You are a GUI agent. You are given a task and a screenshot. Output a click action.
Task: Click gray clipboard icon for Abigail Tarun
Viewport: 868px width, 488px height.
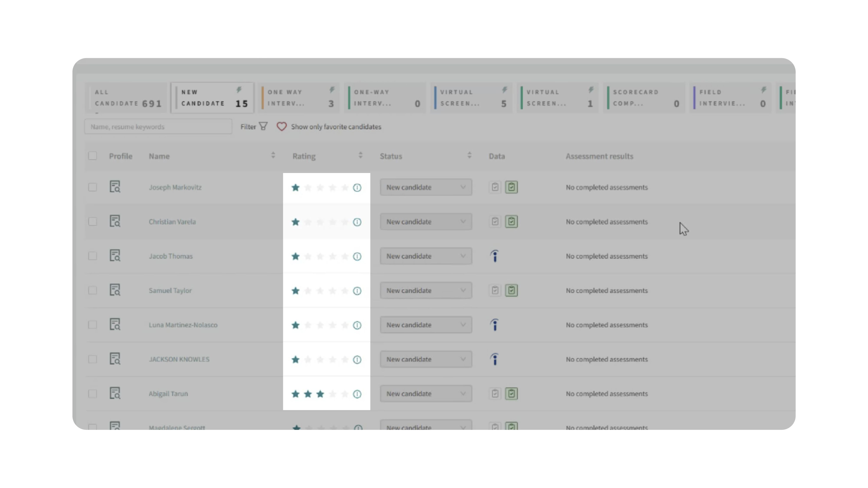pyautogui.click(x=495, y=394)
